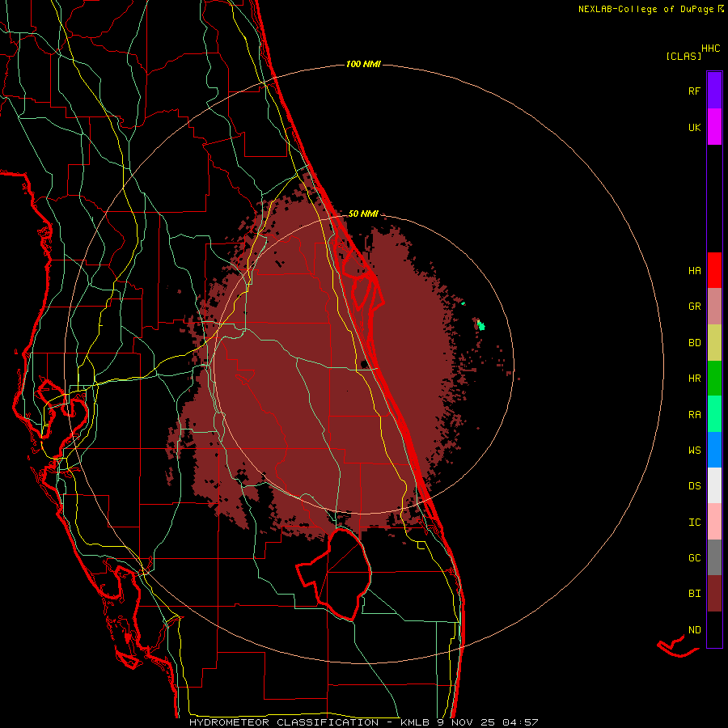
Task: Click the [CLAS] units label
Action: tap(684, 56)
